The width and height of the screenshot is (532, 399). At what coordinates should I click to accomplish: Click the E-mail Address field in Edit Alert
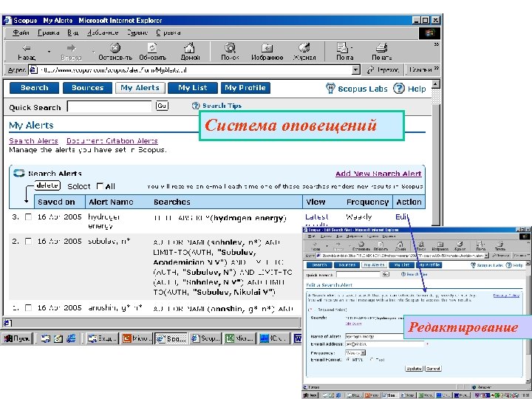coord(384,344)
